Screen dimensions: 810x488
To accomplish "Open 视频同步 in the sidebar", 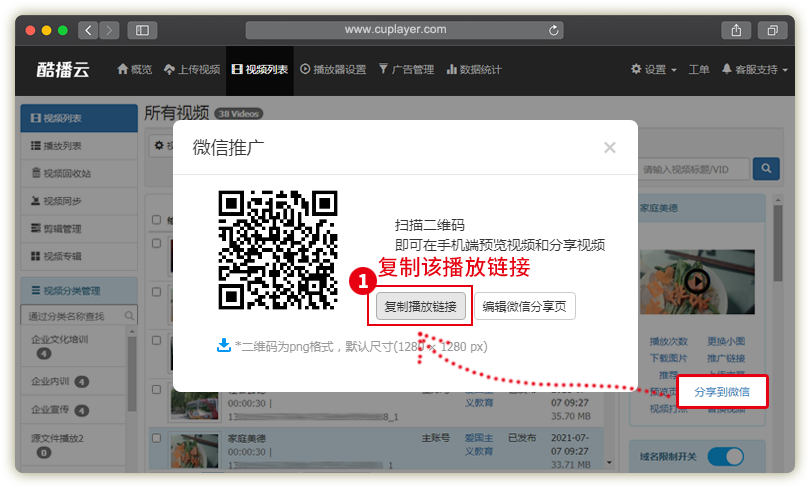I will click(x=79, y=201).
